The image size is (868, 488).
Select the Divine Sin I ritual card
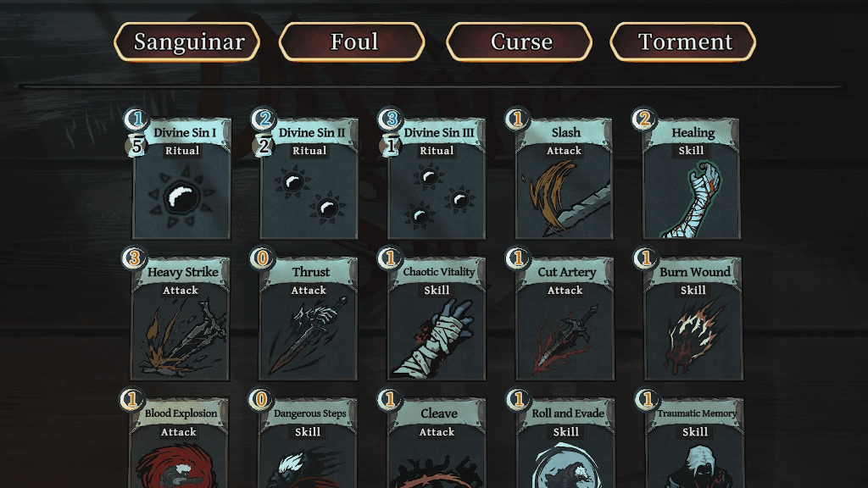pyautogui.click(x=181, y=178)
